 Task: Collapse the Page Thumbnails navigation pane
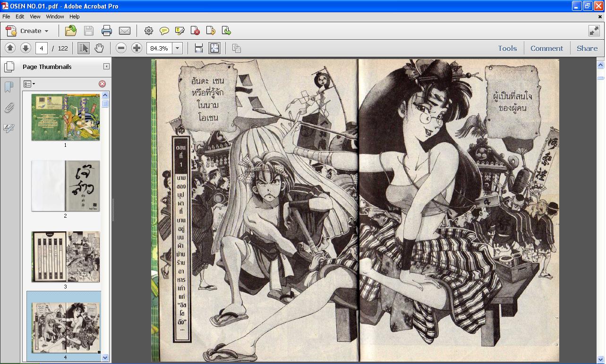tap(106, 67)
